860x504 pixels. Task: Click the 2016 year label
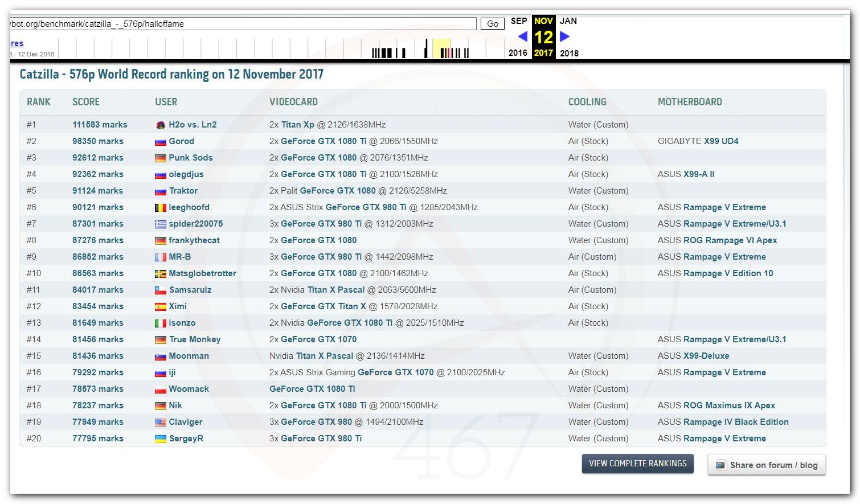518,53
